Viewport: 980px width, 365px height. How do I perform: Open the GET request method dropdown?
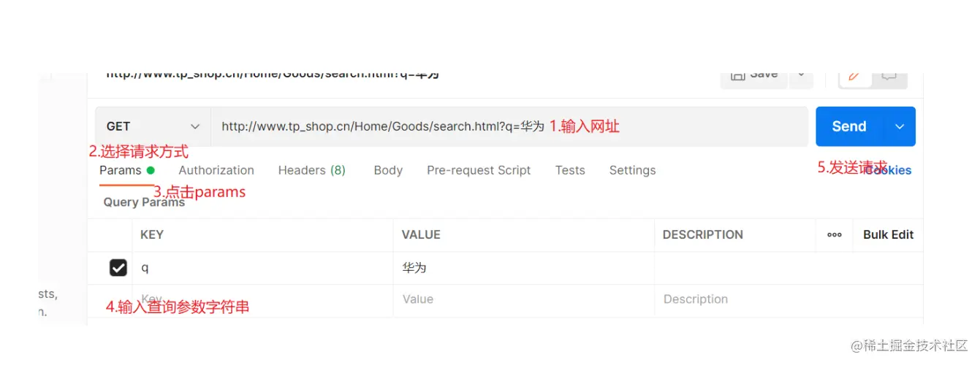point(153,126)
